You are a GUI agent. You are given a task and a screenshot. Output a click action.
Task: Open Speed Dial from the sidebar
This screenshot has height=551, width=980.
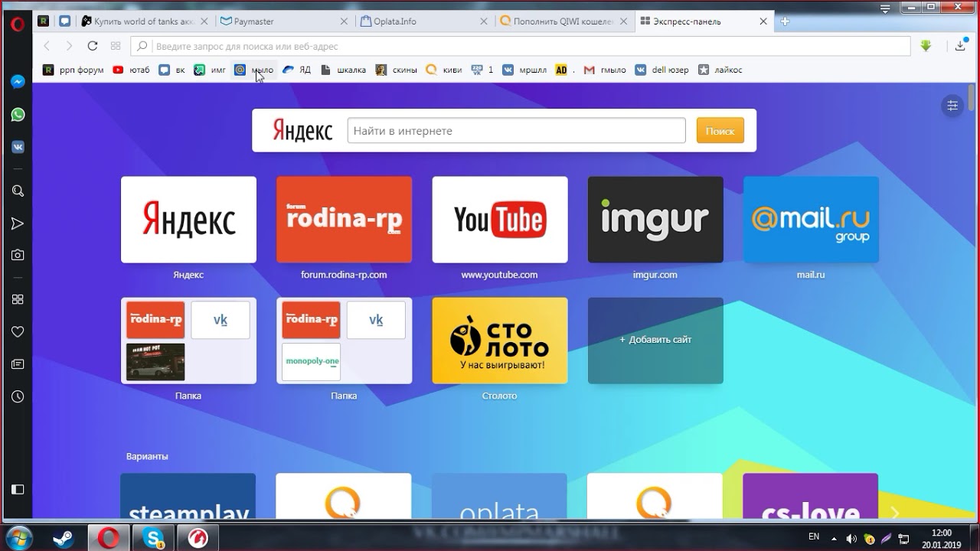[18, 299]
